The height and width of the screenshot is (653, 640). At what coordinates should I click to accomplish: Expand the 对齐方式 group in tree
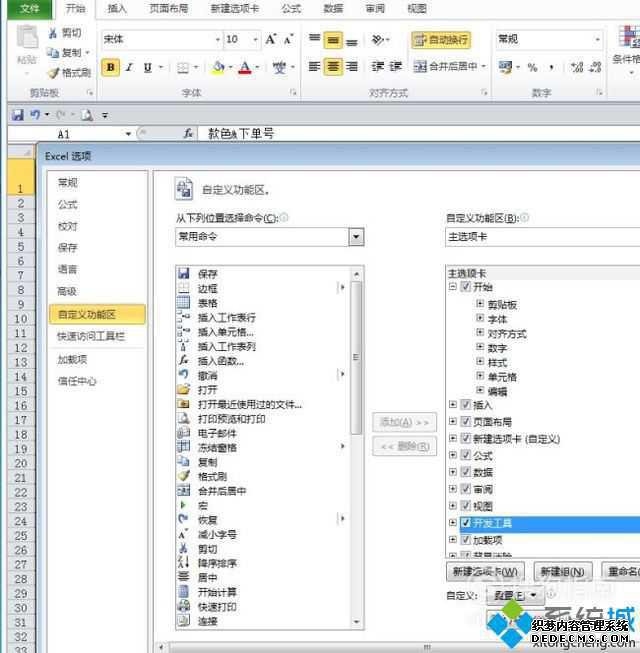coord(480,333)
